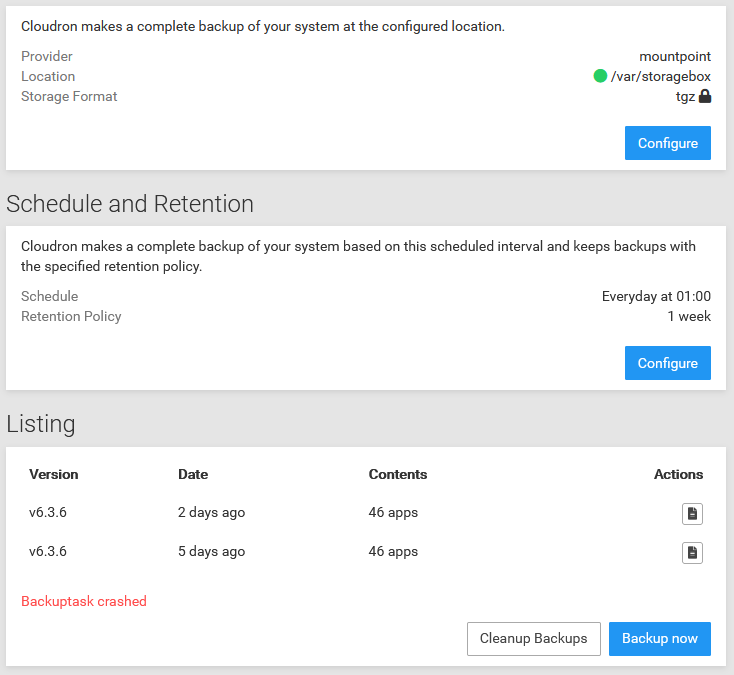
Task: Configure the backup storage location
Action: point(668,143)
